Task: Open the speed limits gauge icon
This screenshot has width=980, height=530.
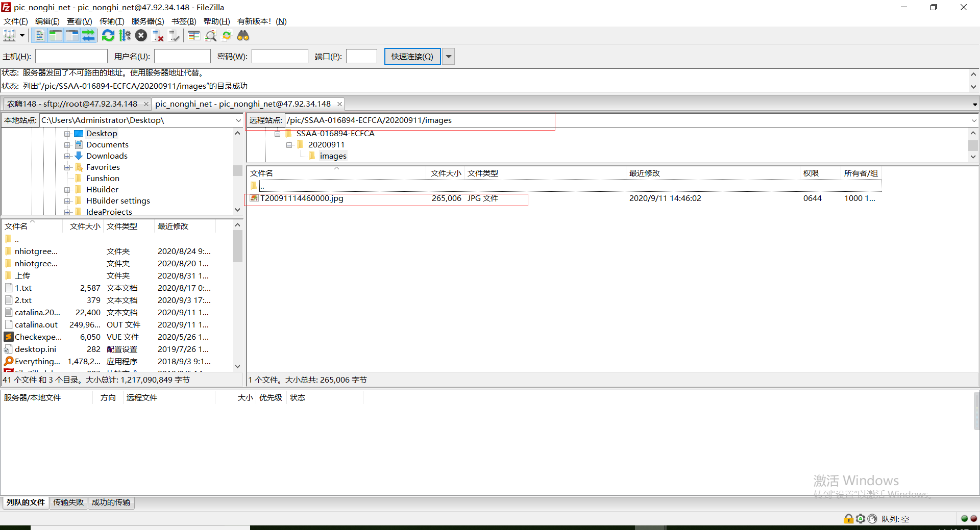Action: [x=872, y=519]
